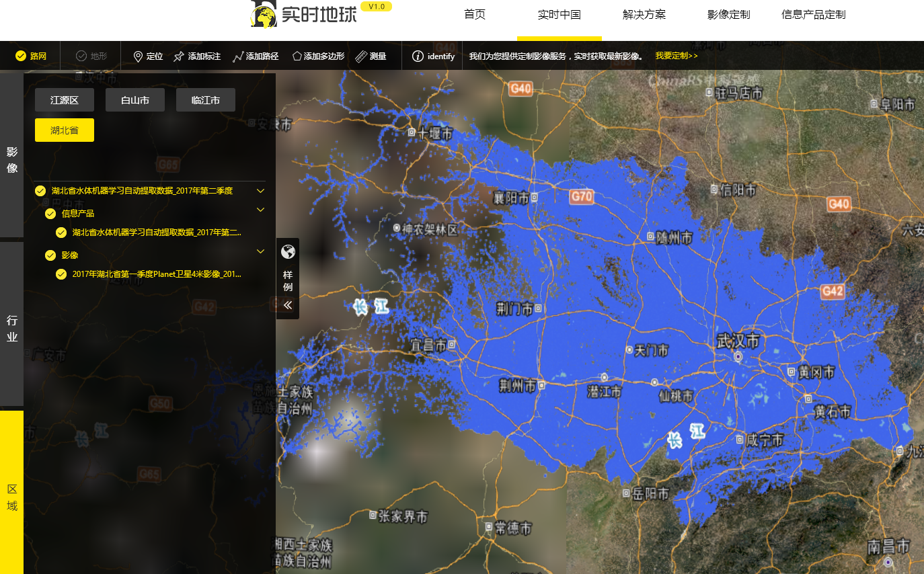Image resolution: width=924 pixels, height=574 pixels.
Task: Open 影像定制 nav tab
Action: (x=729, y=15)
